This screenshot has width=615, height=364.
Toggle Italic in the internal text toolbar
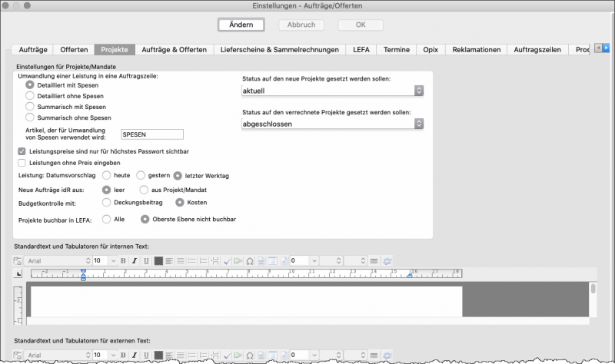(134, 261)
